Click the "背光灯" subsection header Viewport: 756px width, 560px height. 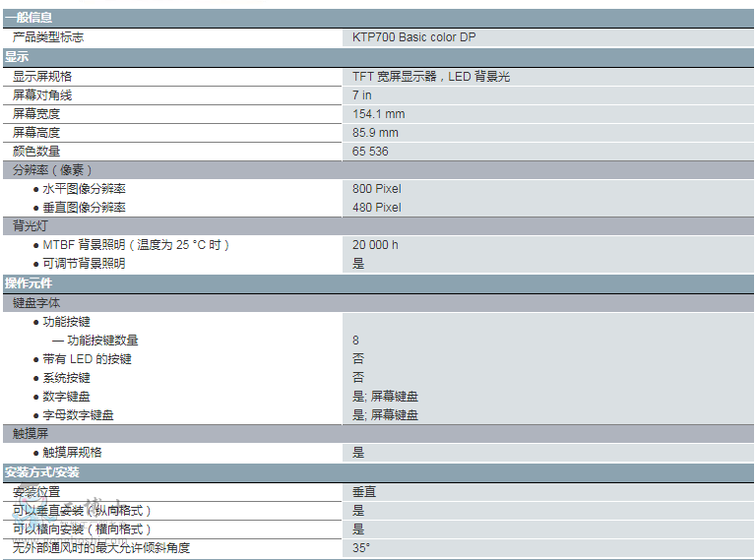[30, 225]
